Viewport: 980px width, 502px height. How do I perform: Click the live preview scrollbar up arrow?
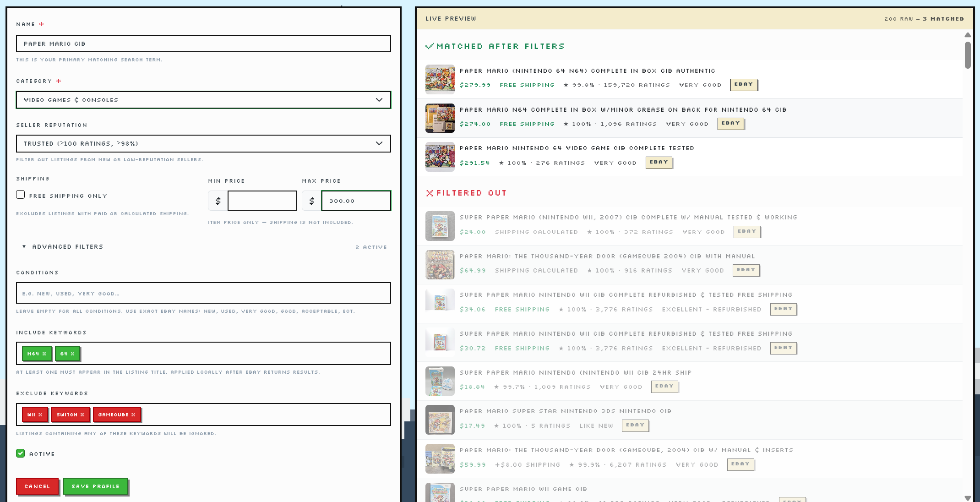tap(968, 35)
